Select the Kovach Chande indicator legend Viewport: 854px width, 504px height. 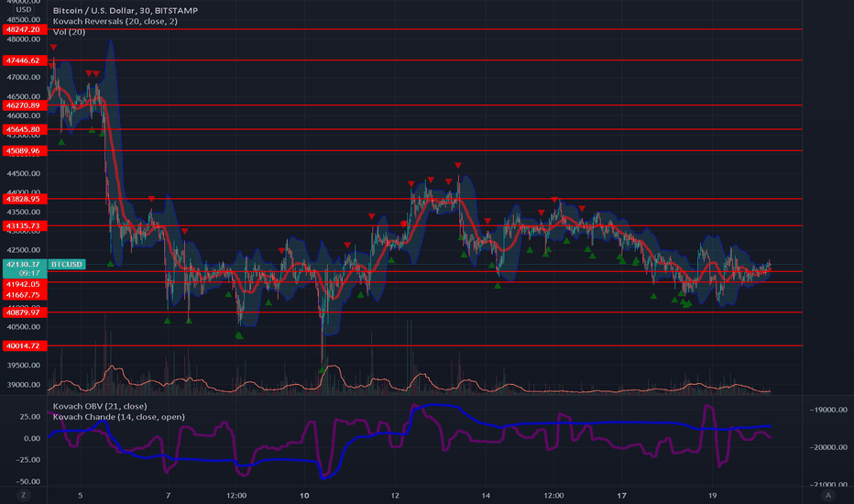[119, 417]
